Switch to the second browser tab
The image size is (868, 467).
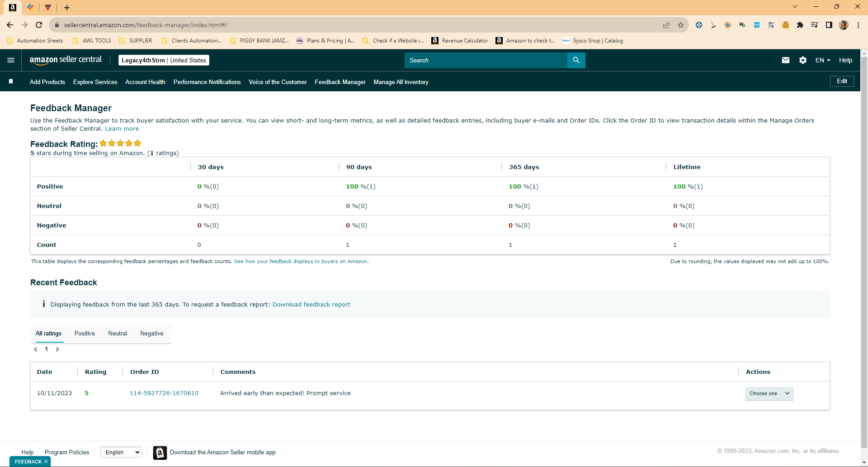tap(30, 8)
